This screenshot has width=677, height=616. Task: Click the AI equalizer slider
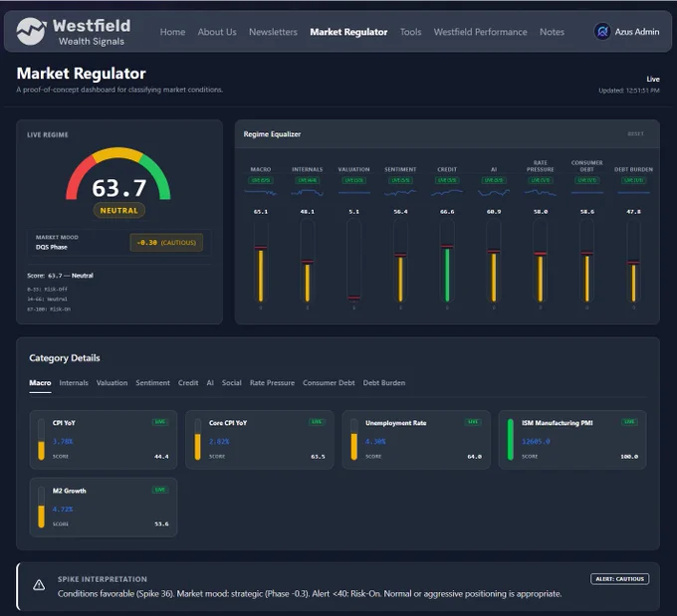click(494, 261)
